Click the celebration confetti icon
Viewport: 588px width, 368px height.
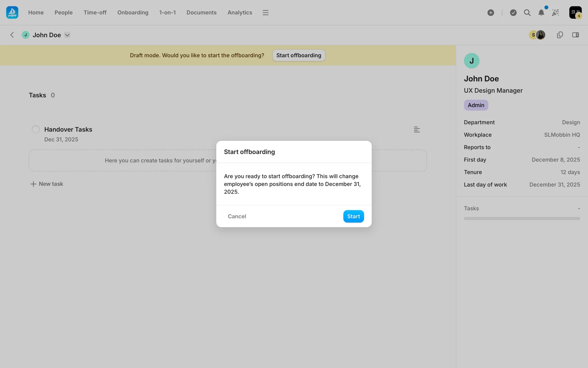[555, 13]
